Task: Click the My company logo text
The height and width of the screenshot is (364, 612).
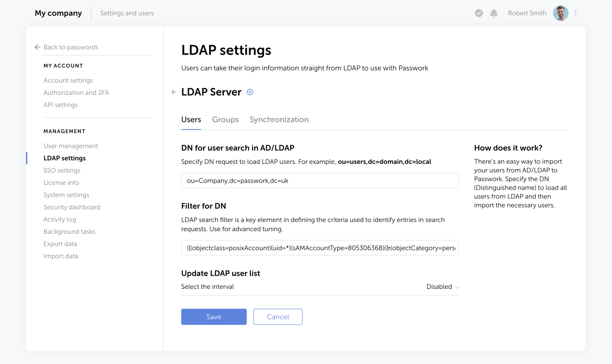Action: (x=58, y=13)
